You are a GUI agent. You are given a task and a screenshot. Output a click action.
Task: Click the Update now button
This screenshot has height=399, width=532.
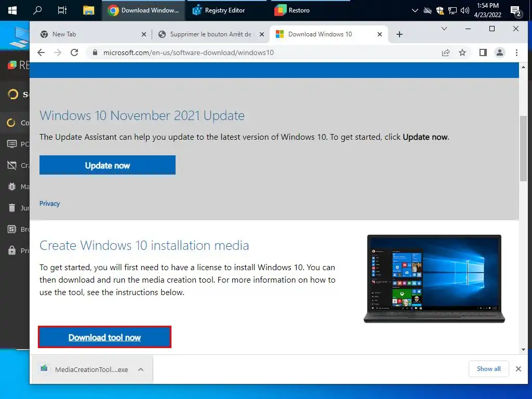click(x=107, y=165)
